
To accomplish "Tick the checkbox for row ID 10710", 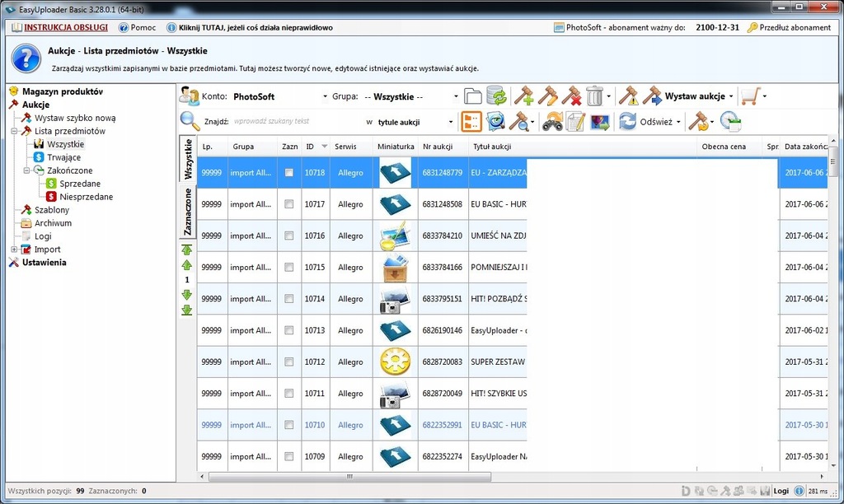I will [289, 425].
